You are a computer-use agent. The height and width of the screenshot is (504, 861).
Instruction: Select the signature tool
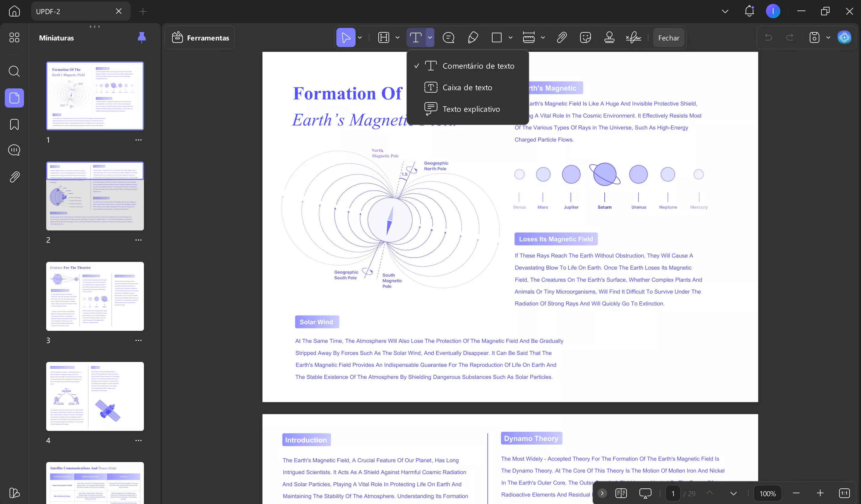click(x=633, y=37)
